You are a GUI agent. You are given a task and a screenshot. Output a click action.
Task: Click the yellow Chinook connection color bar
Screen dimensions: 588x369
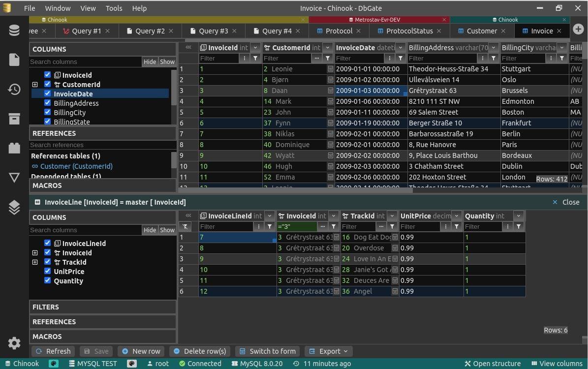pos(57,20)
